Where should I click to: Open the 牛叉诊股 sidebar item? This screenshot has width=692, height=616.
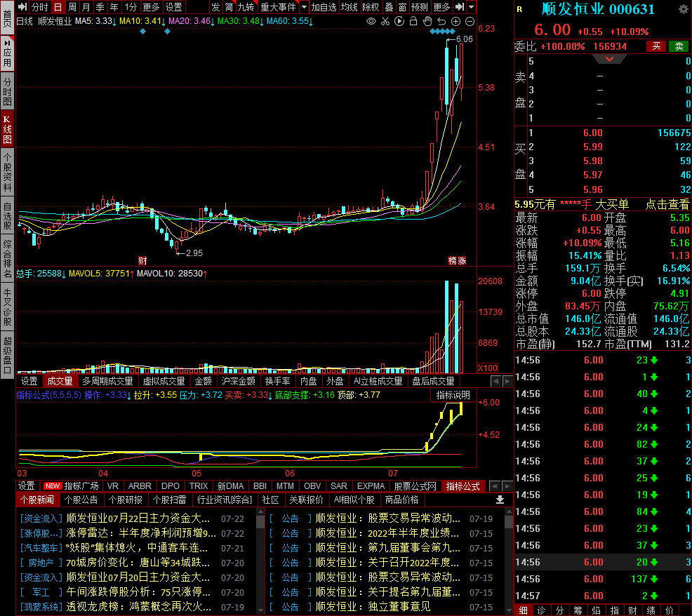7,307
